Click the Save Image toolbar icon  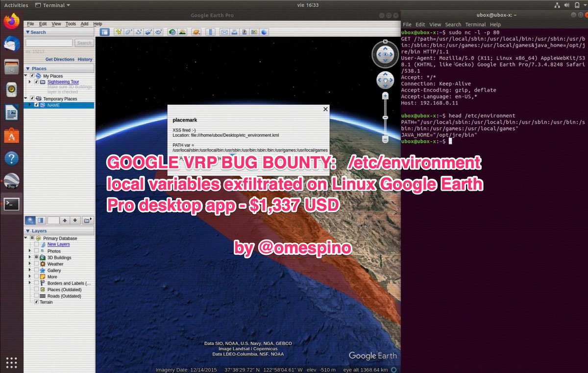point(245,32)
